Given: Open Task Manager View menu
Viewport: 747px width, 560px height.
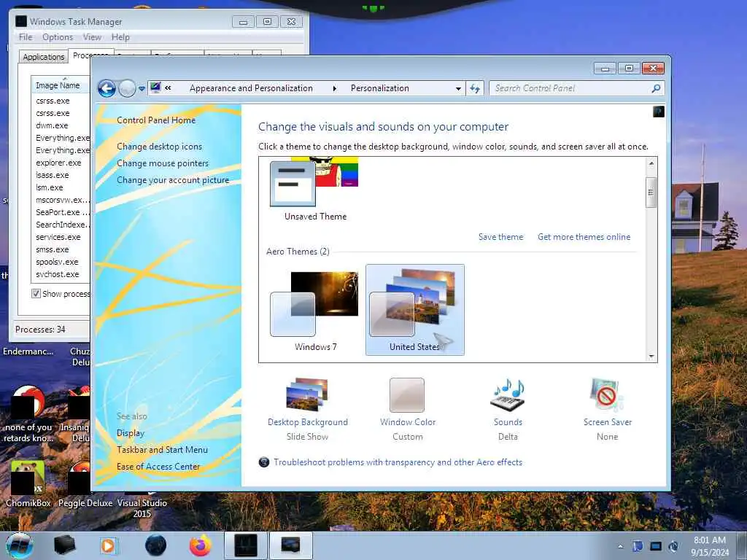Looking at the screenshot, I should tap(93, 37).
